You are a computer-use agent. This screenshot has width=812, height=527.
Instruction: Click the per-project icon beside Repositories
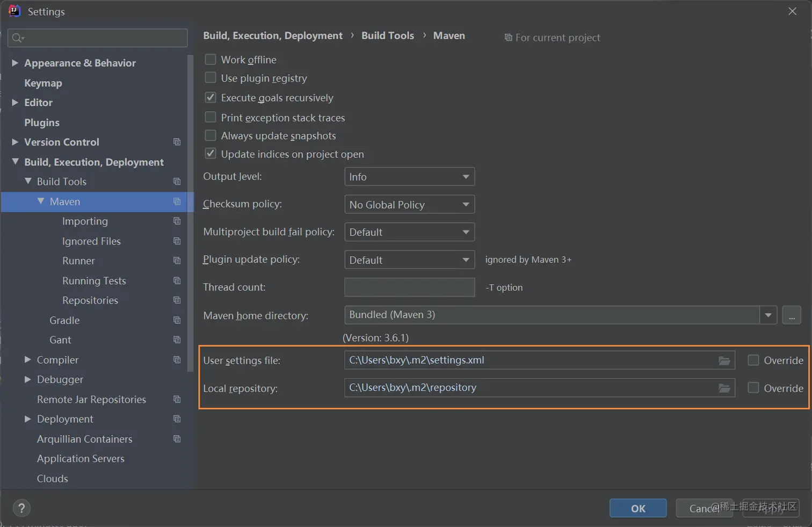tap(177, 300)
